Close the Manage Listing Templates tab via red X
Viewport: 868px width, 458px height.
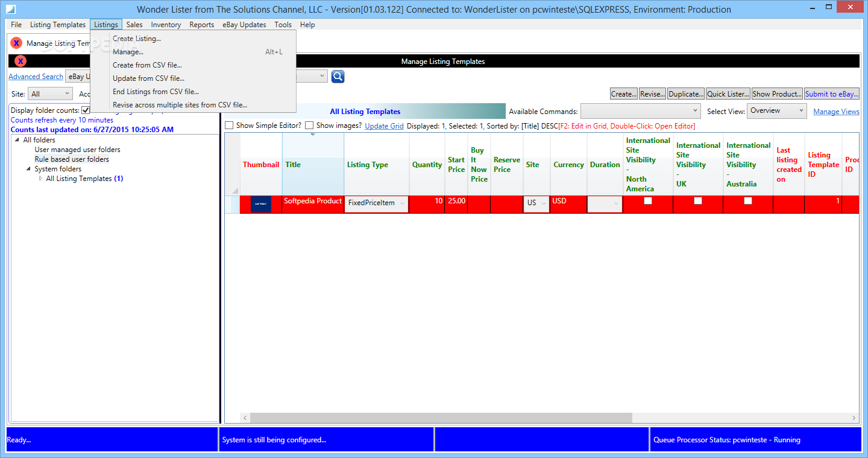[16, 43]
